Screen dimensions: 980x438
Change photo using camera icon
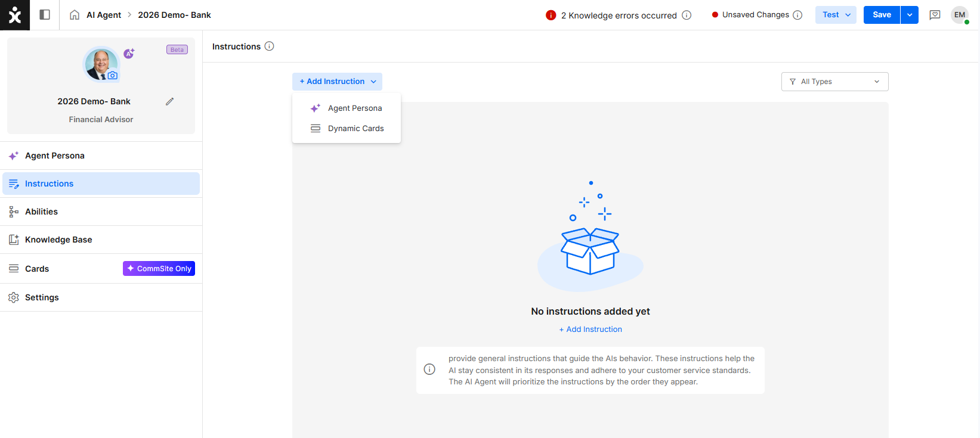click(x=112, y=76)
